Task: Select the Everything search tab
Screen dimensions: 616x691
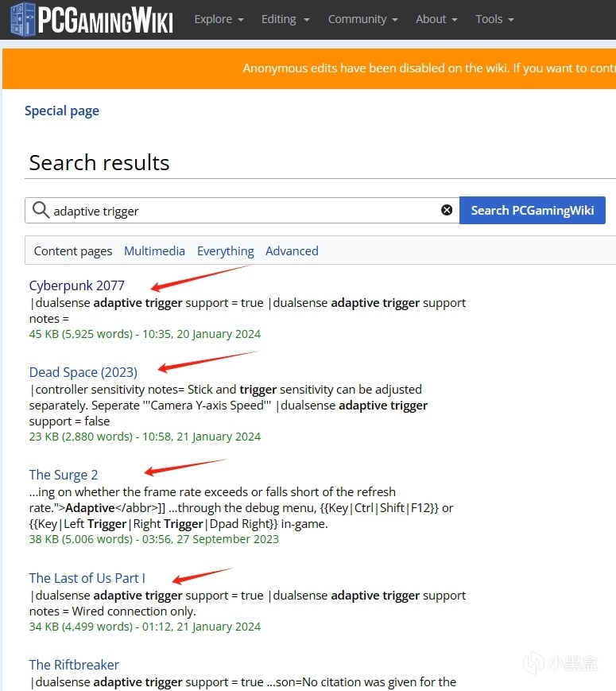Action: (x=226, y=251)
